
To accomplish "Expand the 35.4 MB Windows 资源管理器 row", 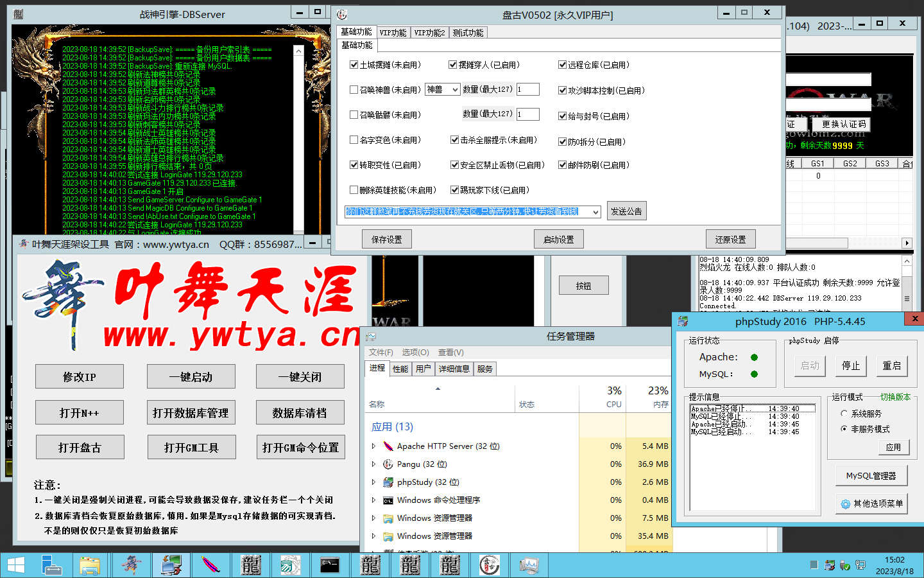I will point(373,536).
